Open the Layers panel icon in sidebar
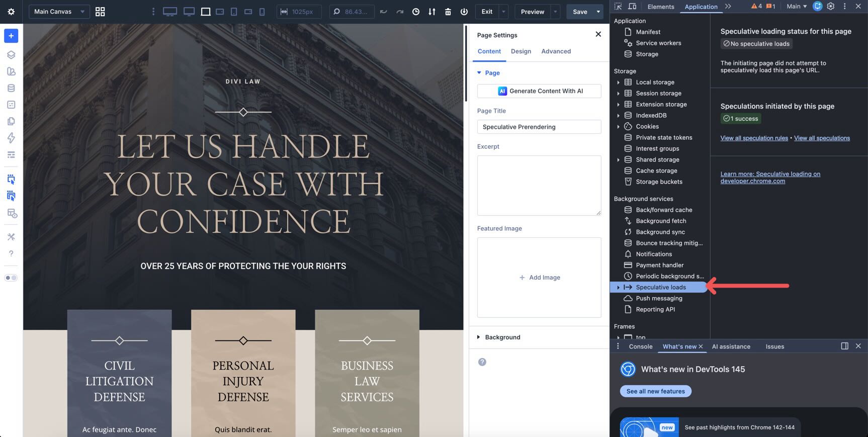Screen dimensions: 868x437 11,55
